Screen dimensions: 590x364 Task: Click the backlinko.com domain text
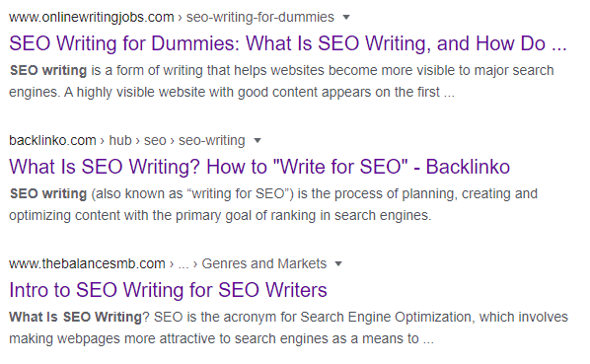point(52,141)
